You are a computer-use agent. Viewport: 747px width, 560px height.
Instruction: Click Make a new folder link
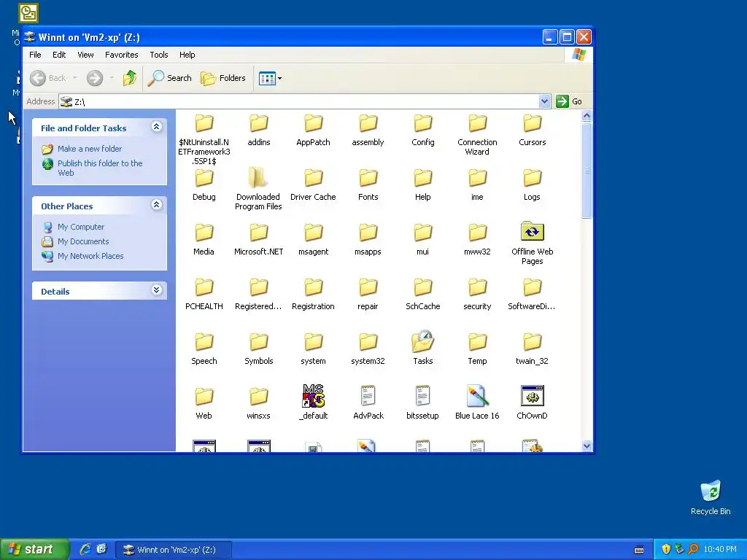(90, 149)
